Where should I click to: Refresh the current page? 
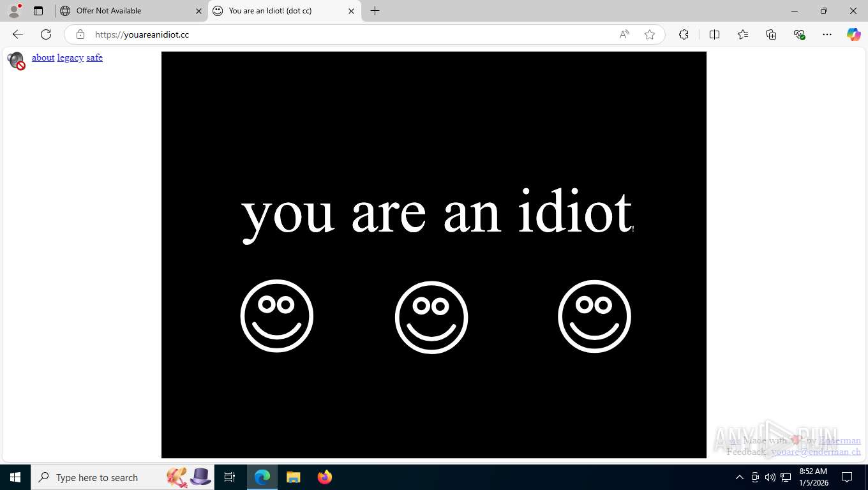[x=46, y=34]
